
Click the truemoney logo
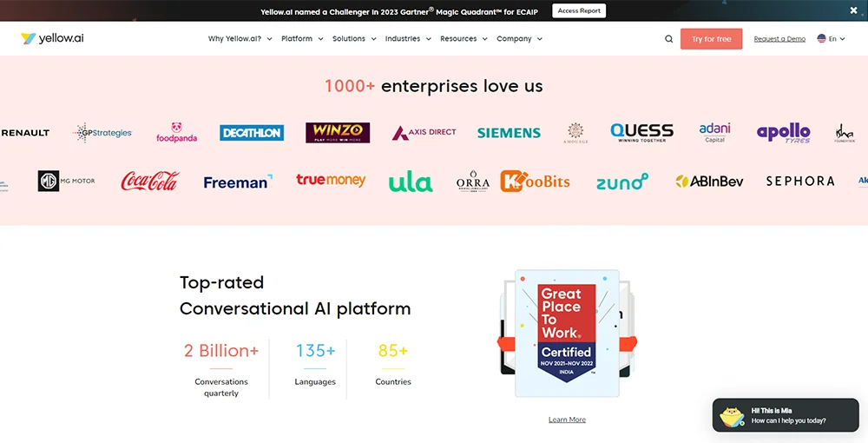(331, 181)
